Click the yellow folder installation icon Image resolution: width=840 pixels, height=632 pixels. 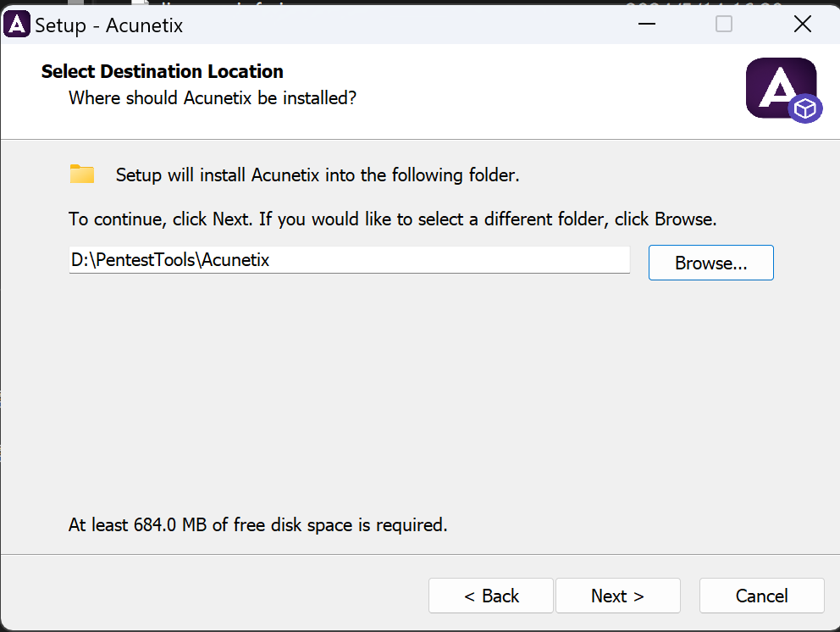[81, 172]
